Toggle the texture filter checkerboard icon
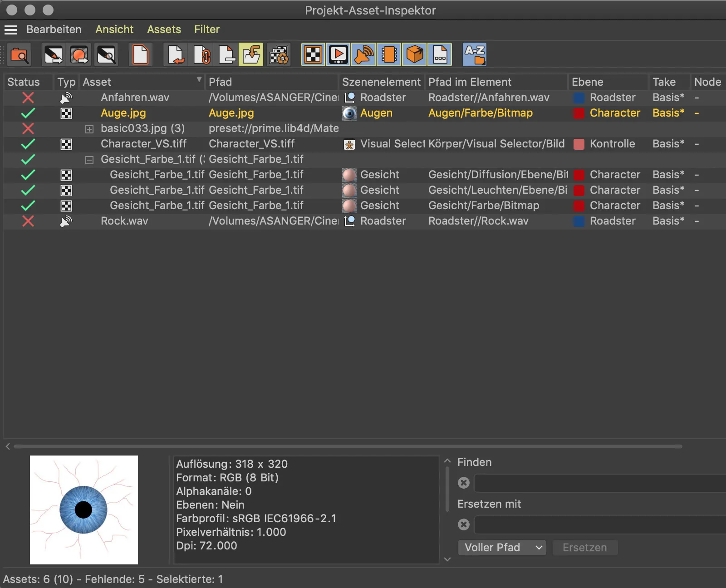 point(313,54)
